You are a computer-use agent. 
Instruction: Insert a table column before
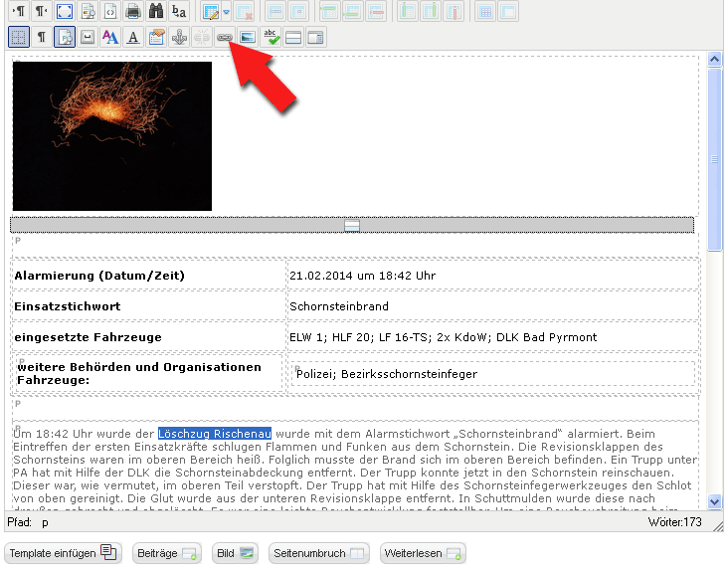point(408,12)
